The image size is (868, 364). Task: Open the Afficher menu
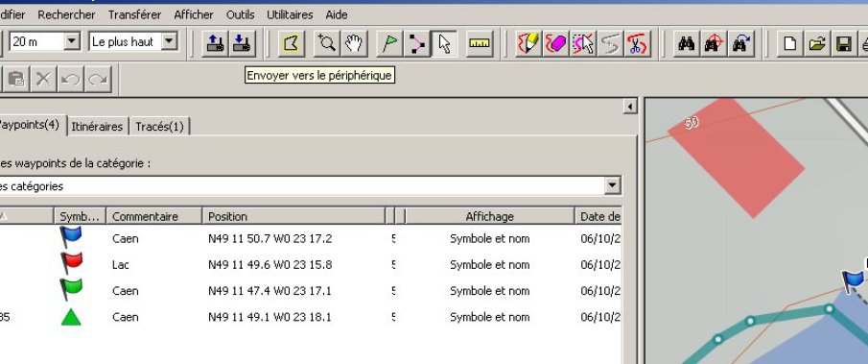[194, 15]
